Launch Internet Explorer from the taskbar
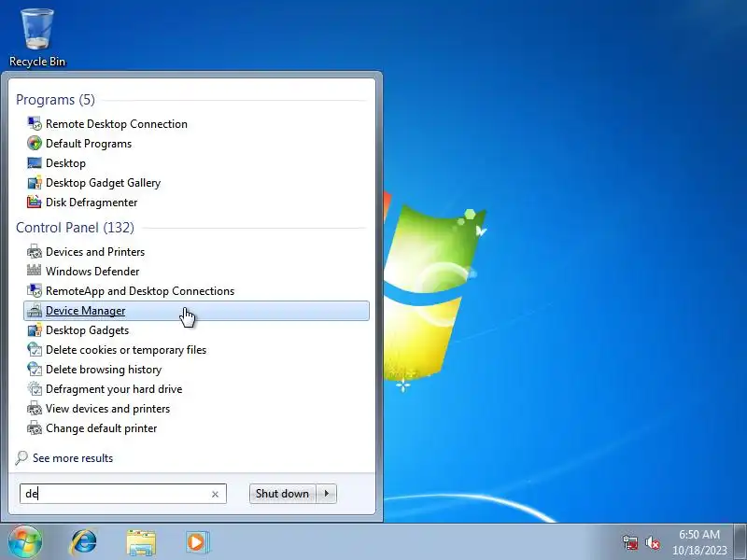747x560 pixels. coord(83,542)
